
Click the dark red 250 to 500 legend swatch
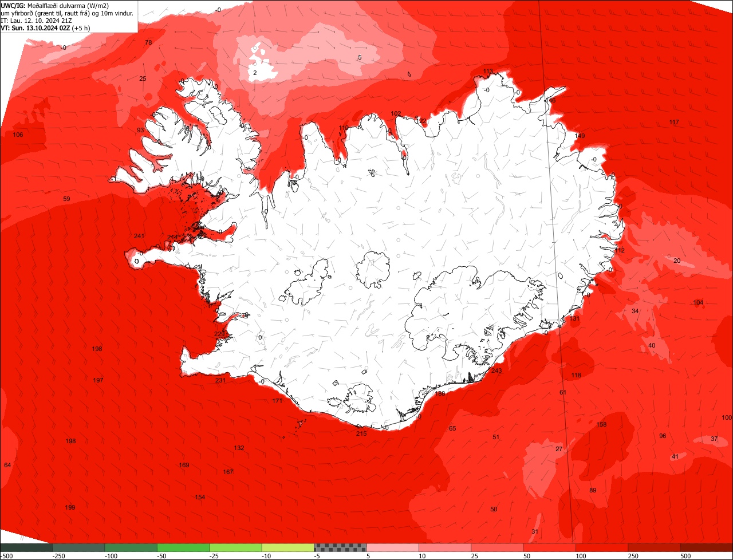(x=655, y=547)
